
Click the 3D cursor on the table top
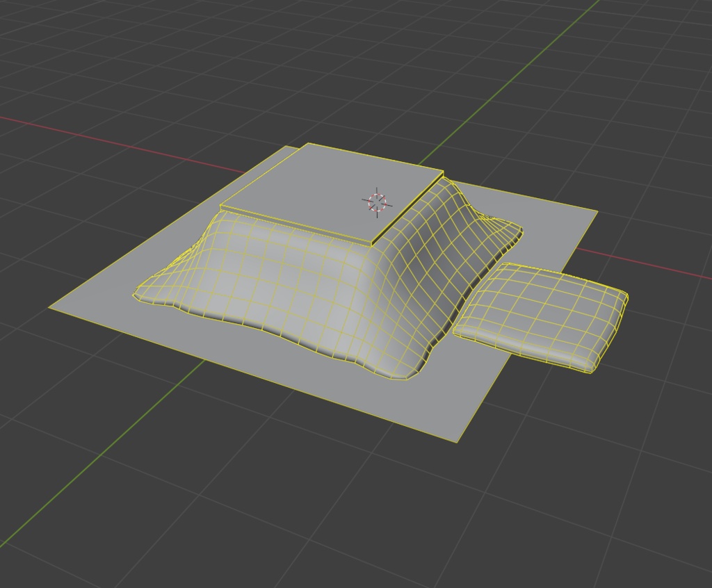[x=378, y=202]
